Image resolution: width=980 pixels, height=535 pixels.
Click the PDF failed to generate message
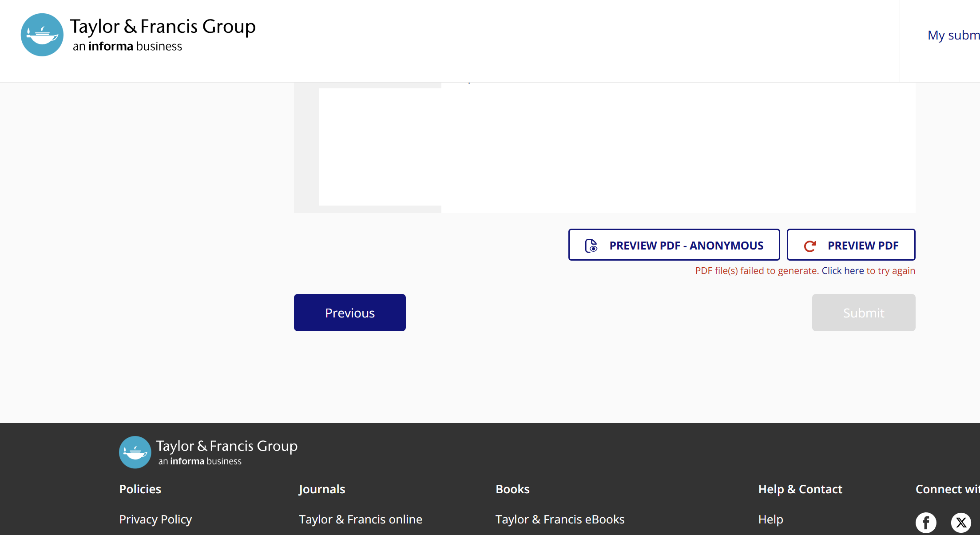click(757, 271)
